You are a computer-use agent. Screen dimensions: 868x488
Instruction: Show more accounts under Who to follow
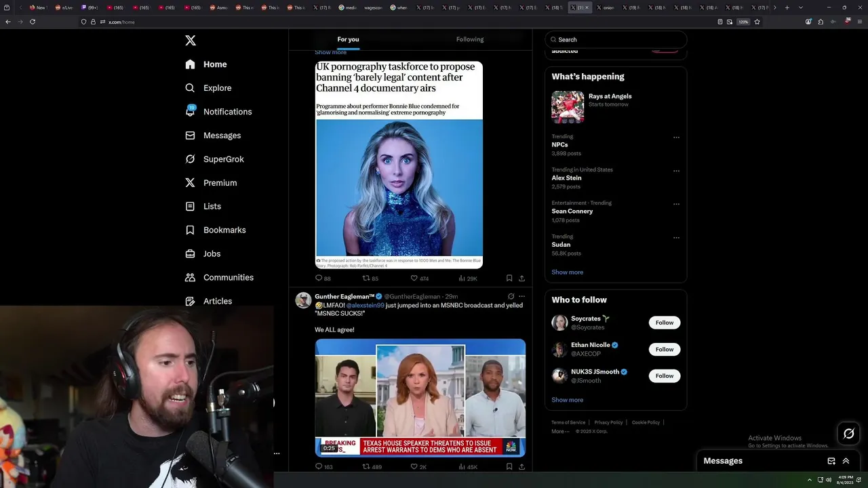tap(568, 400)
